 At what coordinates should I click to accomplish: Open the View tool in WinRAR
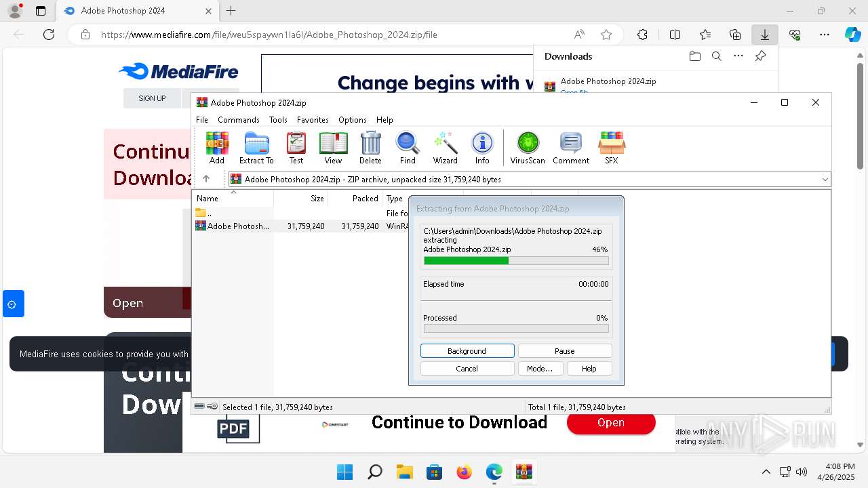click(x=333, y=148)
